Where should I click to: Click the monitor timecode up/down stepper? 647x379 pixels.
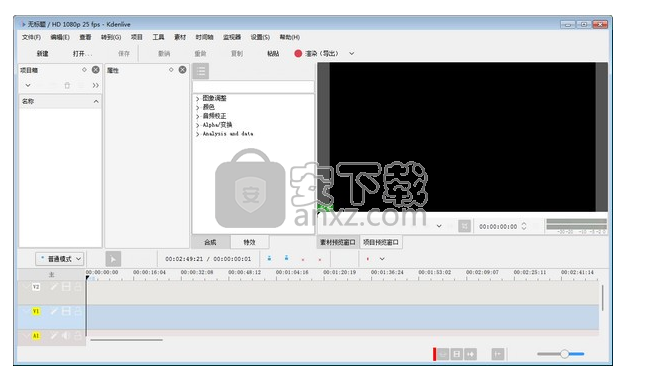coord(524,226)
